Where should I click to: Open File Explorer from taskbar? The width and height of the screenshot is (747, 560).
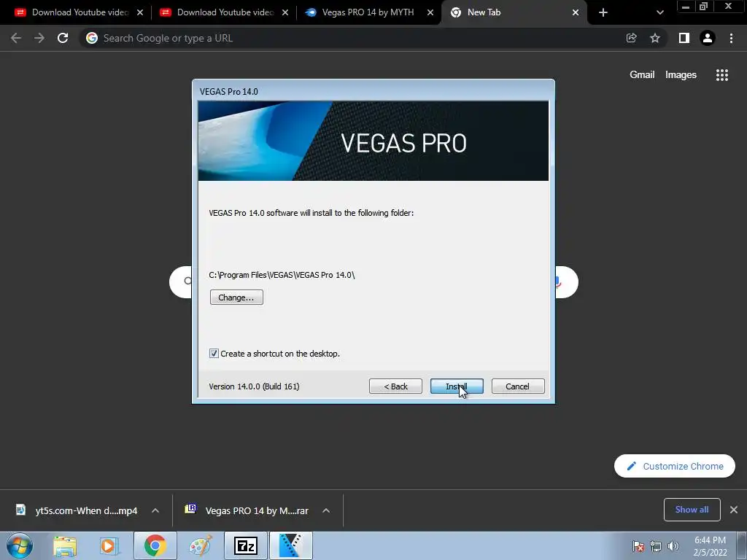point(65,545)
